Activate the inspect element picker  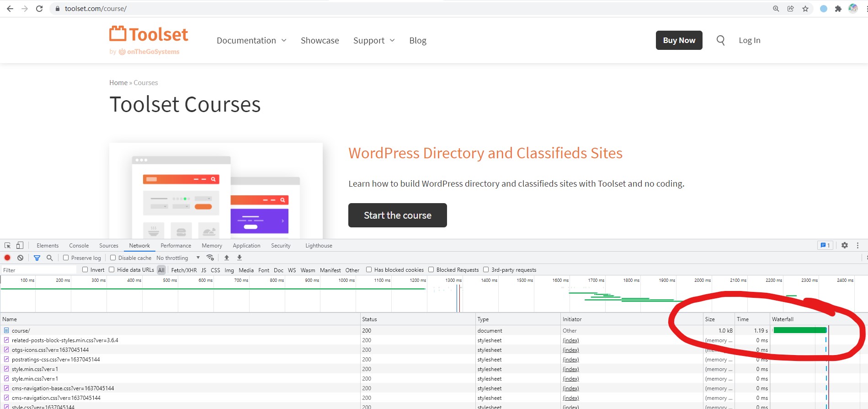click(7, 245)
